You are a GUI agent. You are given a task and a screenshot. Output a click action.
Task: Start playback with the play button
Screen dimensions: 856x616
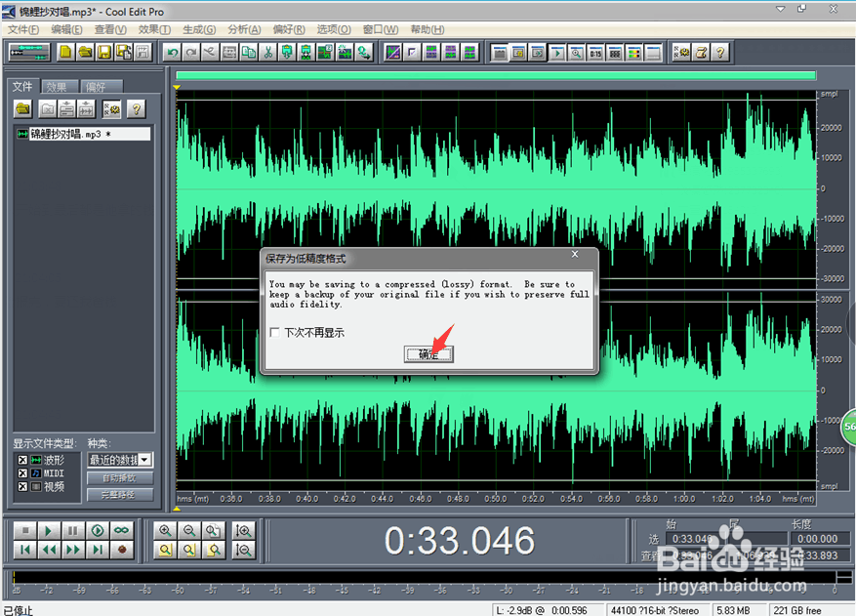pyautogui.click(x=49, y=530)
